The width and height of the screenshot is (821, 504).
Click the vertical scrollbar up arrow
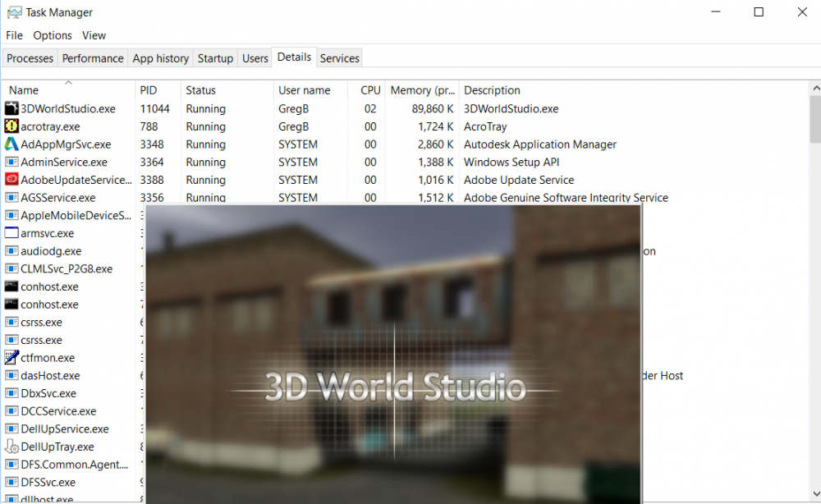coord(814,88)
